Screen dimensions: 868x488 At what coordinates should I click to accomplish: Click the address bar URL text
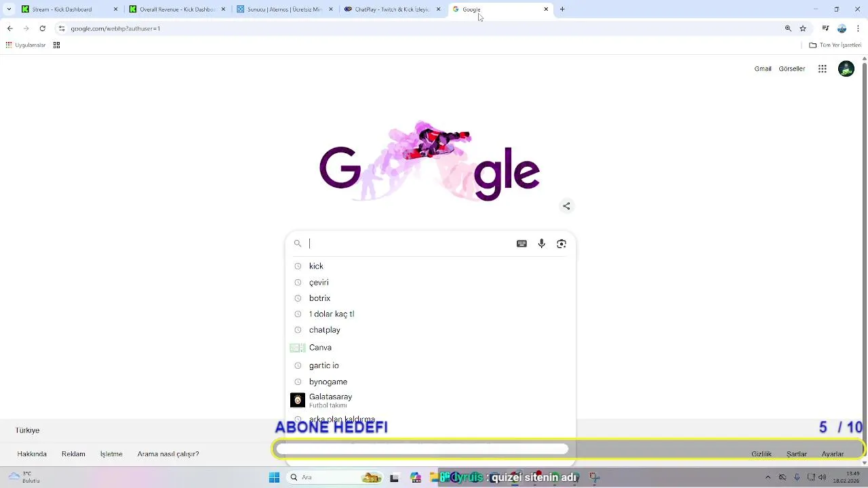[115, 28]
